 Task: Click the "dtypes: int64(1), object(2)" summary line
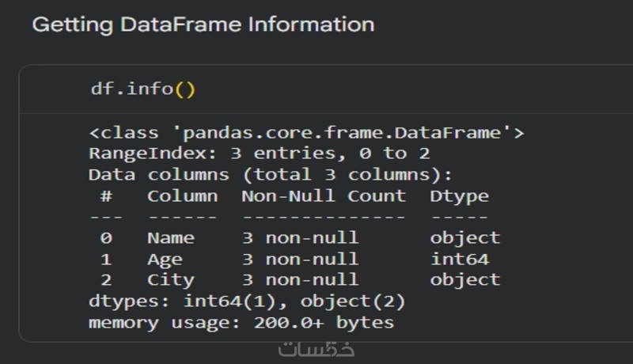point(247,301)
